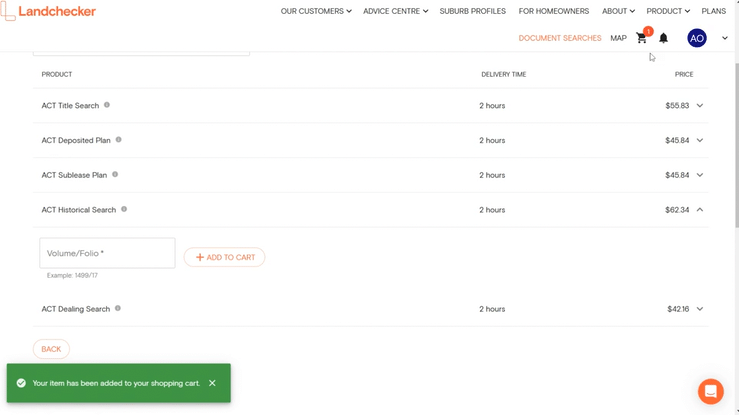
Task: Click the Product column header
Action: [x=57, y=74]
